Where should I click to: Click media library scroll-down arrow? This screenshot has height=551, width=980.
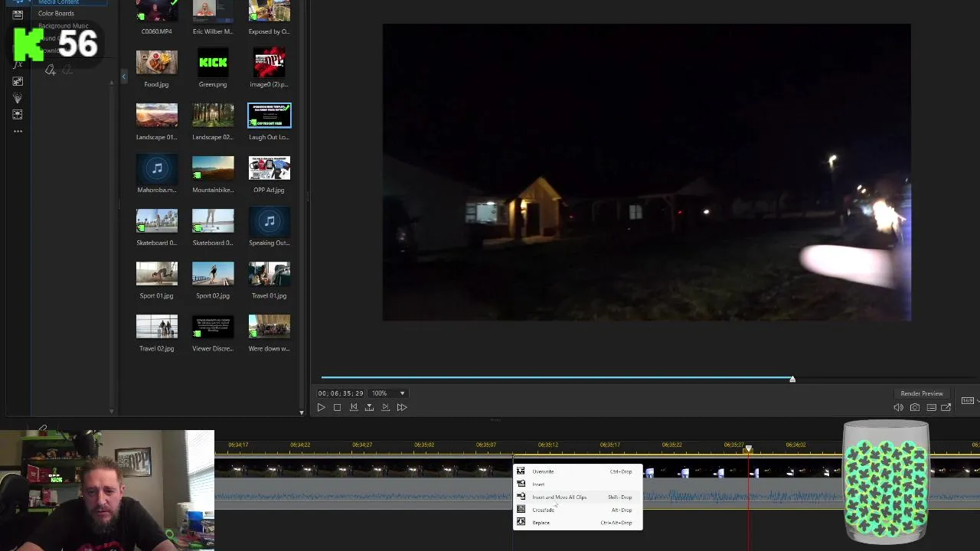click(x=301, y=412)
